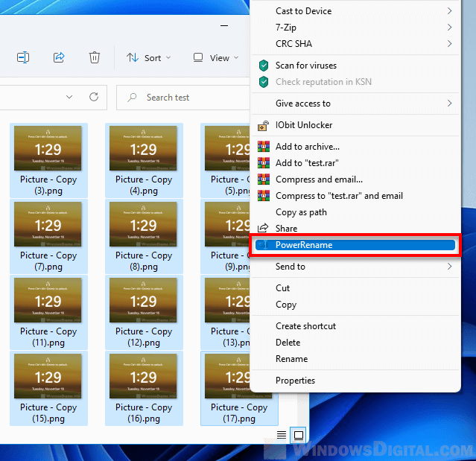Open the Sort dropdown

(149, 57)
